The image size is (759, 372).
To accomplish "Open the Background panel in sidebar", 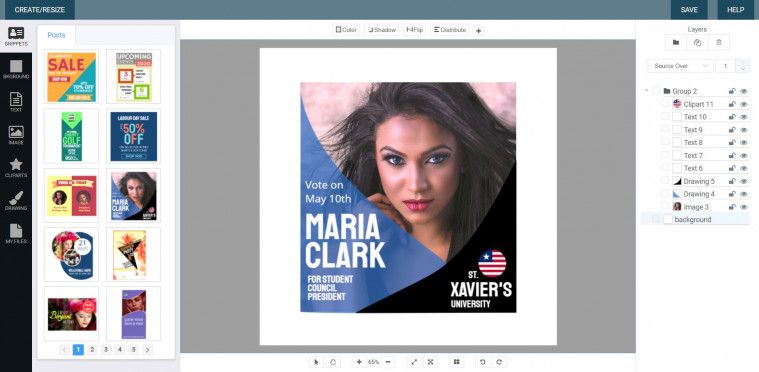I will coord(15,69).
